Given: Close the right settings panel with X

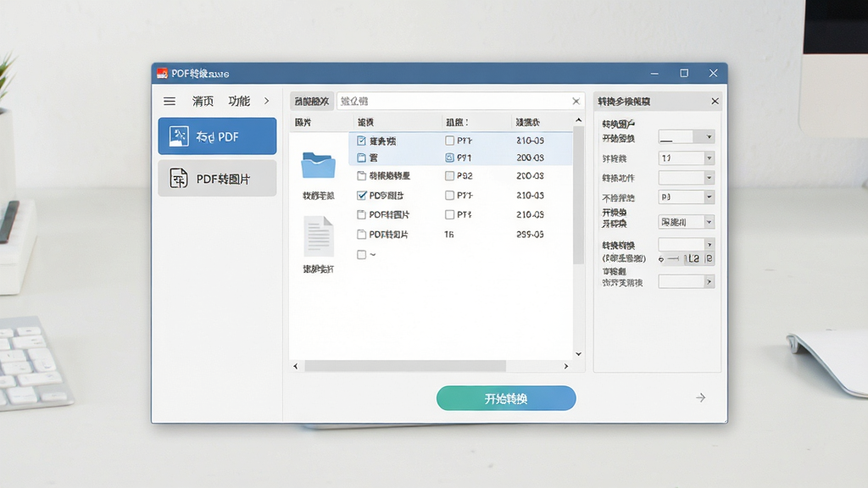Looking at the screenshot, I should point(715,102).
